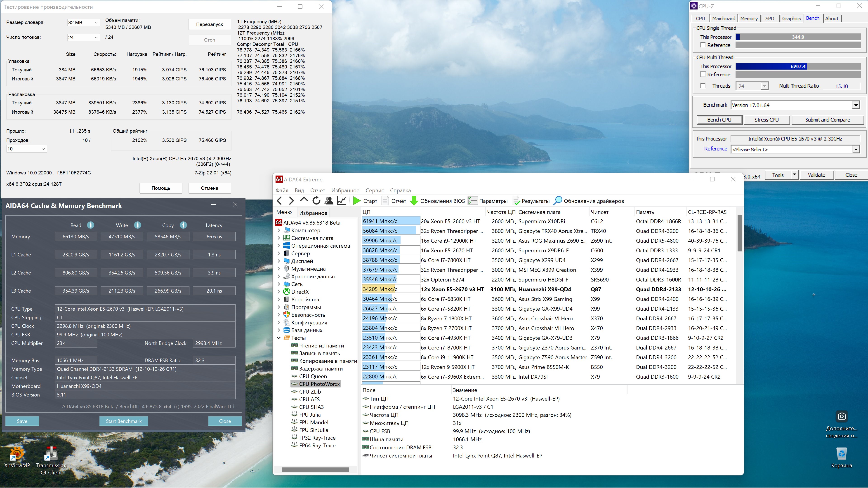Open the Recycle Bin on desktop

point(841,454)
